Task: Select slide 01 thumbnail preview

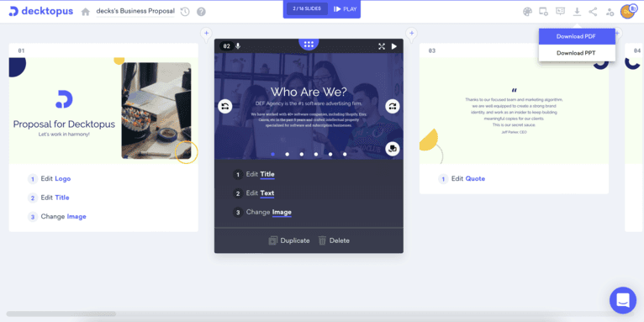Action: pyautogui.click(x=103, y=111)
